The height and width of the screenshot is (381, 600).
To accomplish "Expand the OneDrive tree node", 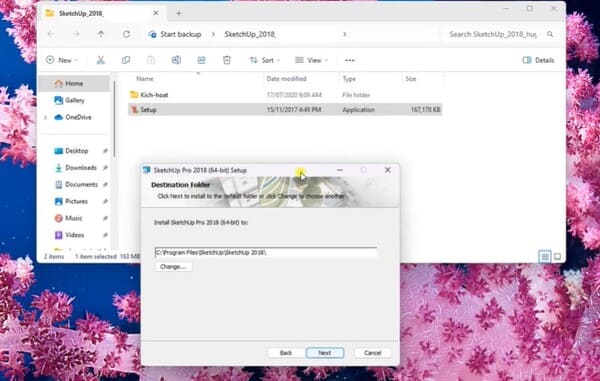I will (46, 117).
